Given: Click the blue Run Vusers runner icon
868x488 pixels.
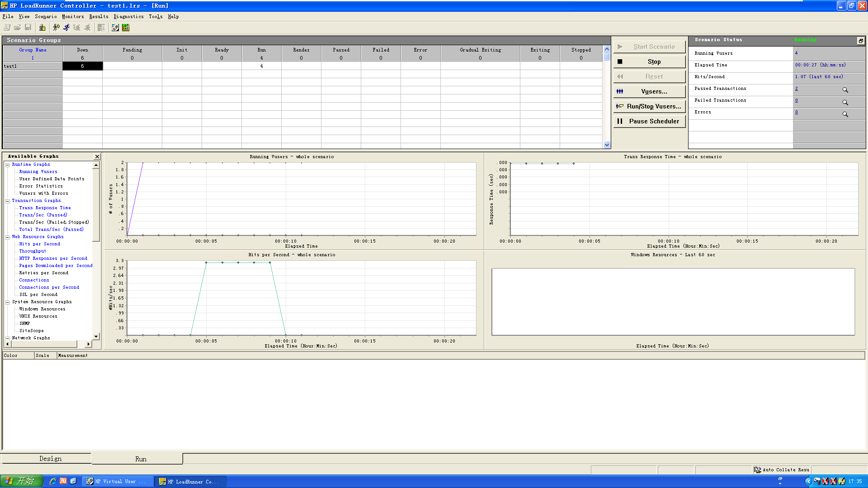Looking at the screenshot, I should tap(66, 28).
